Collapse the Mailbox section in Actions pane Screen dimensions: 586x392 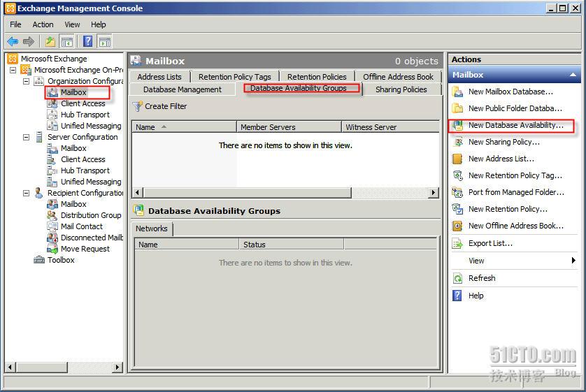coord(573,75)
